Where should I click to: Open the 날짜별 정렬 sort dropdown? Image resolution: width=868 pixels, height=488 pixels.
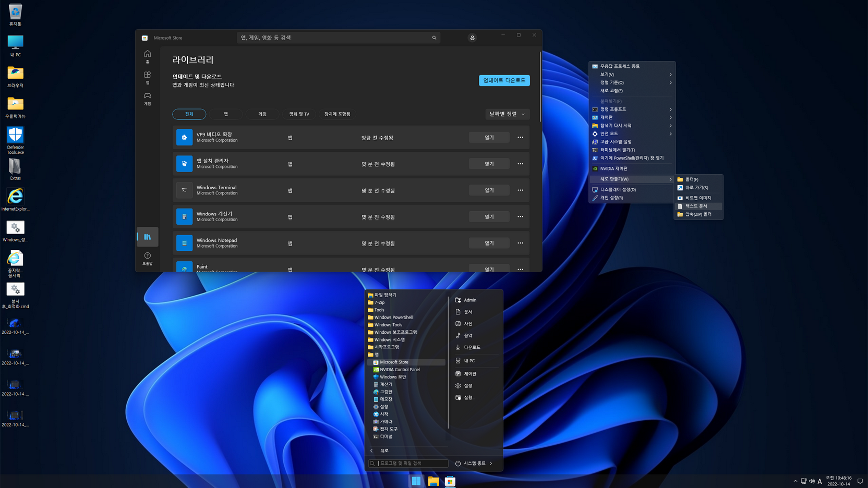coord(507,114)
